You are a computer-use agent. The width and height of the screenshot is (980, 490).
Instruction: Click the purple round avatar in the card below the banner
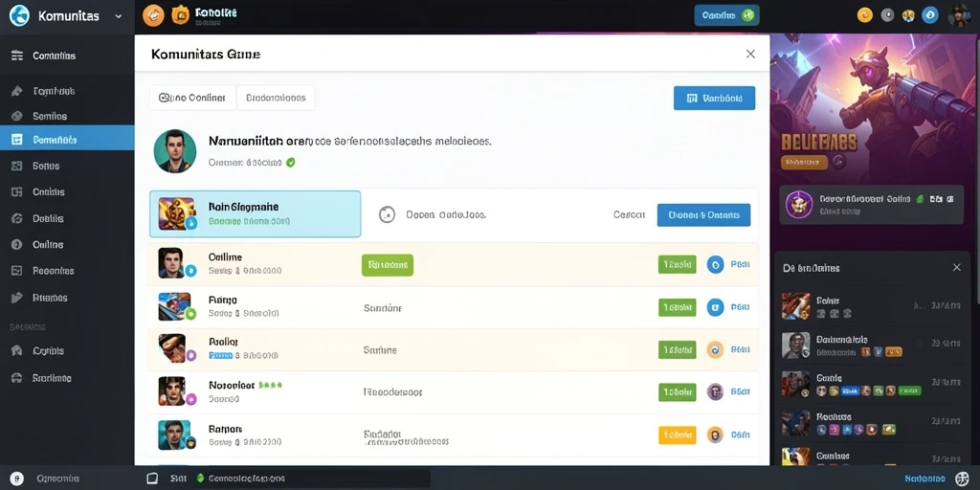click(x=799, y=205)
